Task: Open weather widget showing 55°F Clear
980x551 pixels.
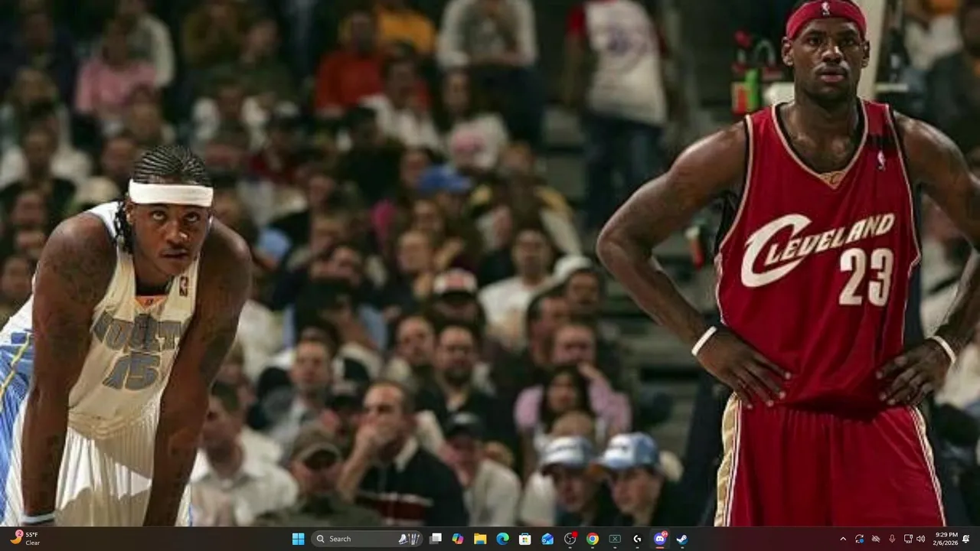Action: (24, 539)
